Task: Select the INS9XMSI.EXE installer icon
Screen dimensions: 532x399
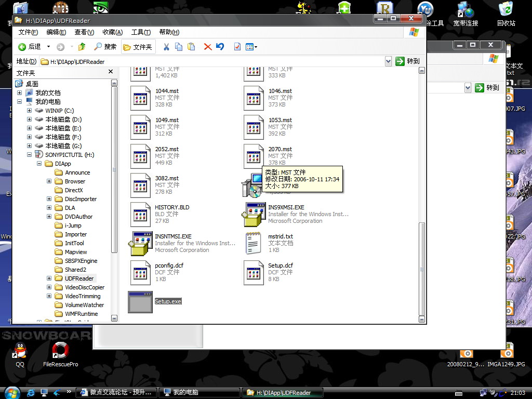Action: coord(254,215)
